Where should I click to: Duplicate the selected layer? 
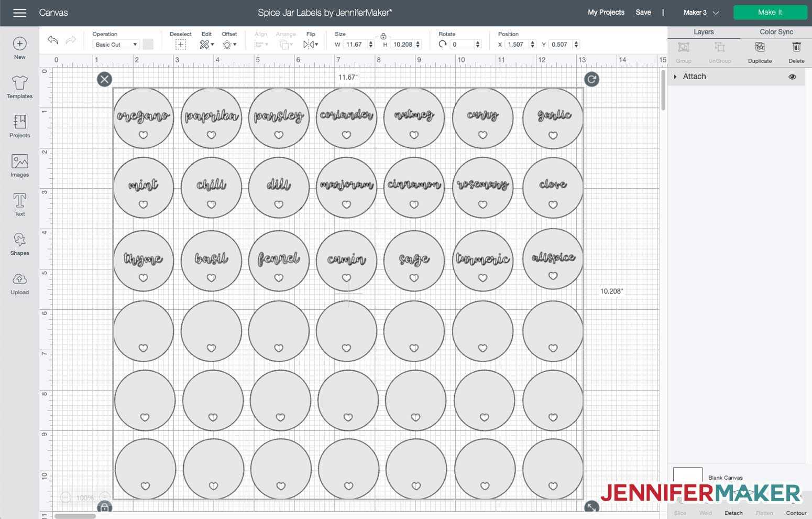760,52
